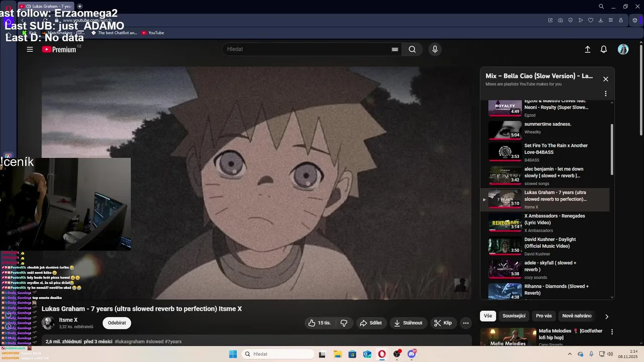
Task: Select the Pro vás filter chip
Action: pyautogui.click(x=544, y=316)
